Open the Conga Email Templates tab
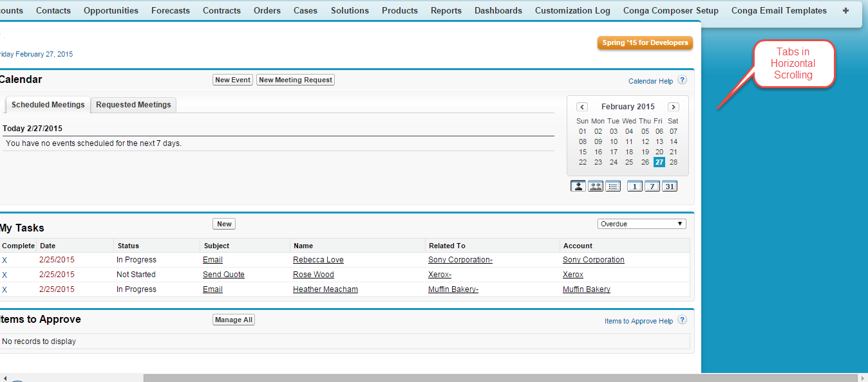868x382 pixels. [x=779, y=10]
